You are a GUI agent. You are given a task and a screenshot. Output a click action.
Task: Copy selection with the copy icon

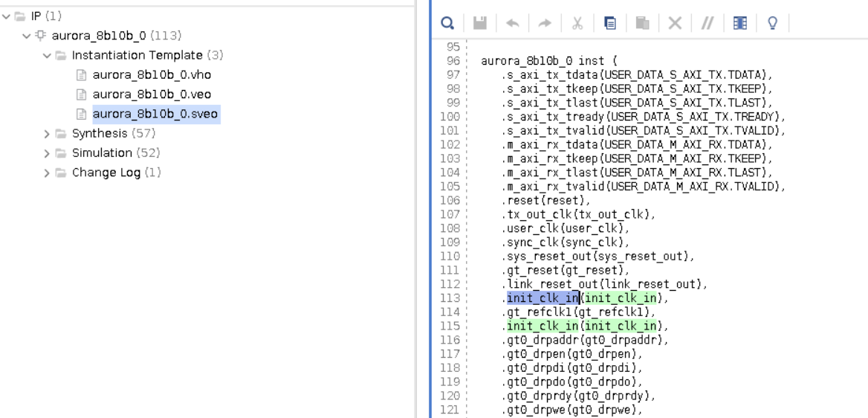[610, 23]
